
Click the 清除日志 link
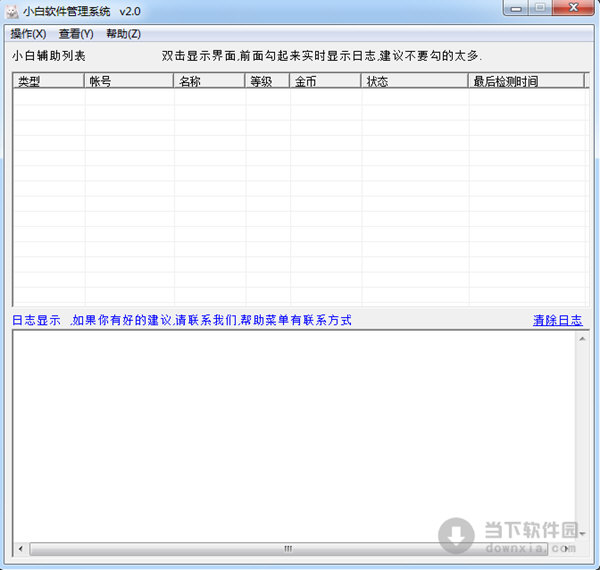pos(558,320)
